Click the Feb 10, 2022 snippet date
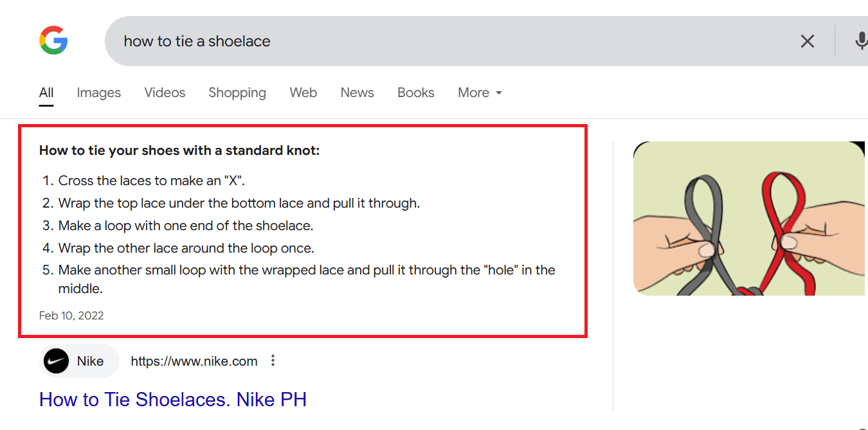This screenshot has width=868, height=430. [x=71, y=316]
